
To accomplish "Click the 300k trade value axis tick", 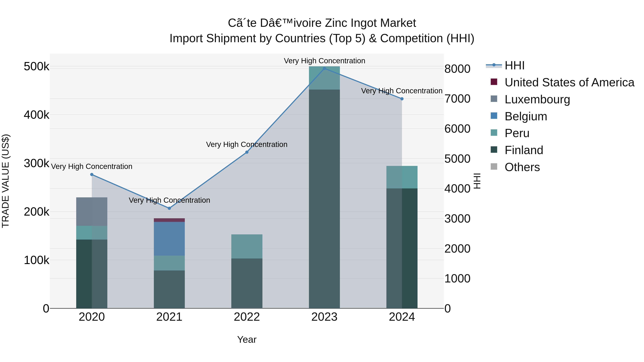I will tap(36, 163).
